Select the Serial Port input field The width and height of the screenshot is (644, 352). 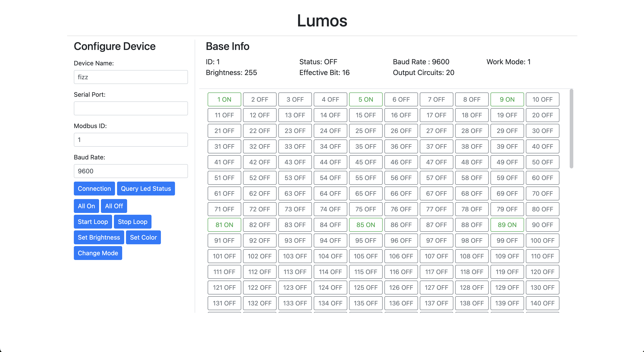click(x=131, y=108)
